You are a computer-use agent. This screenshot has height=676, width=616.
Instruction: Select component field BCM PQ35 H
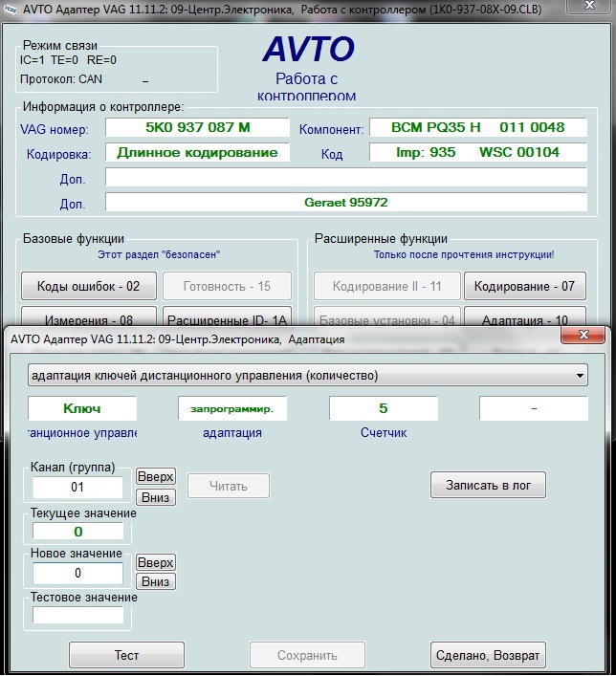tap(478, 127)
